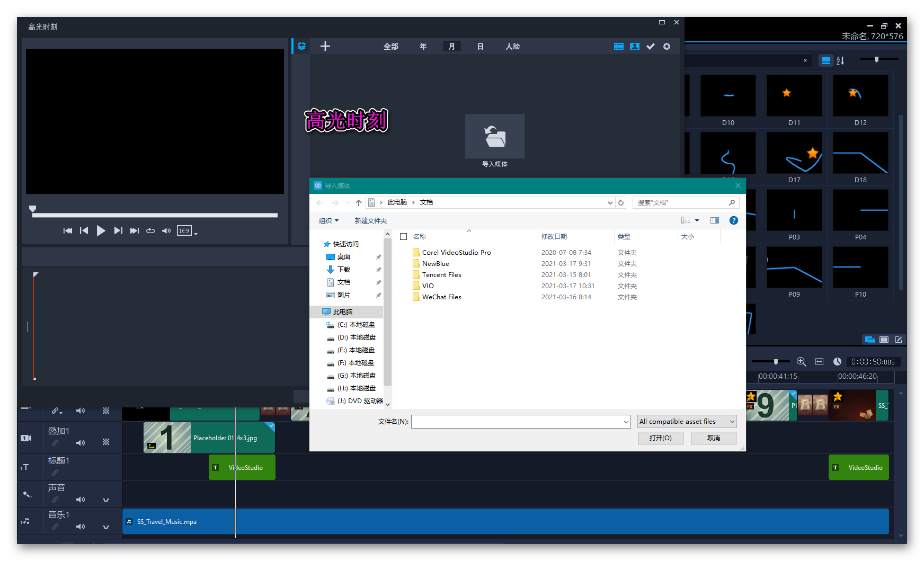This screenshot has height=561, width=924.
Task: Toggle transparency on the 叠加1 track
Action: tap(106, 442)
